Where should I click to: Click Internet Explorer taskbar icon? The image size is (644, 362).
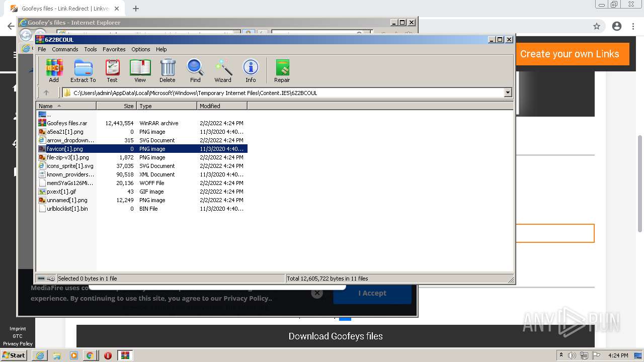tap(40, 355)
